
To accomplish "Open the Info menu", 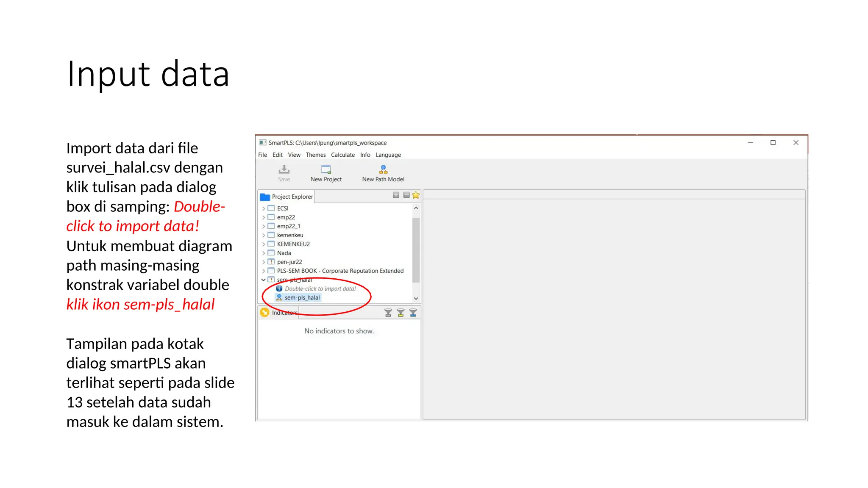I will click(x=365, y=155).
